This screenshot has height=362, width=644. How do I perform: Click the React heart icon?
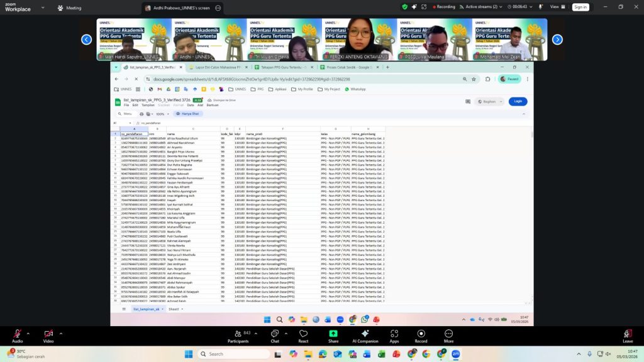pos(303,334)
